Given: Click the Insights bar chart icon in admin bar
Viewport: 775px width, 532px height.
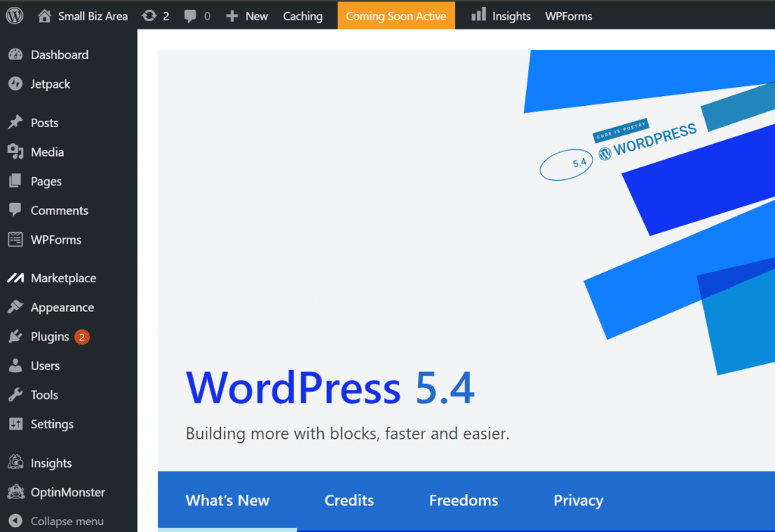Looking at the screenshot, I should (x=478, y=14).
